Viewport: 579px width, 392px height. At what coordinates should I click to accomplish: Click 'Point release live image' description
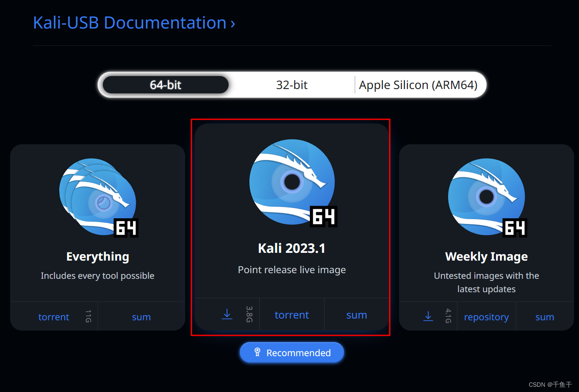coord(292,270)
